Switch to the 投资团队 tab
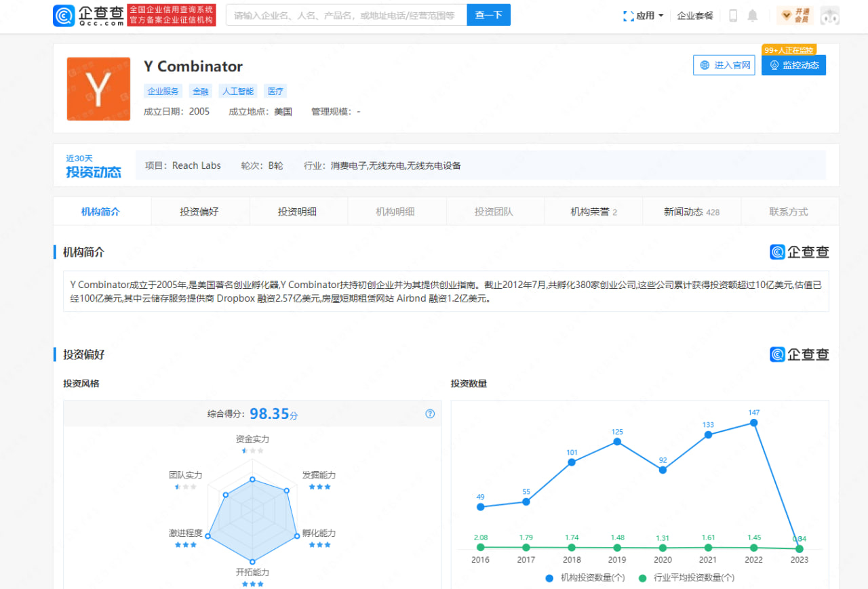The height and width of the screenshot is (589, 868). (x=494, y=211)
